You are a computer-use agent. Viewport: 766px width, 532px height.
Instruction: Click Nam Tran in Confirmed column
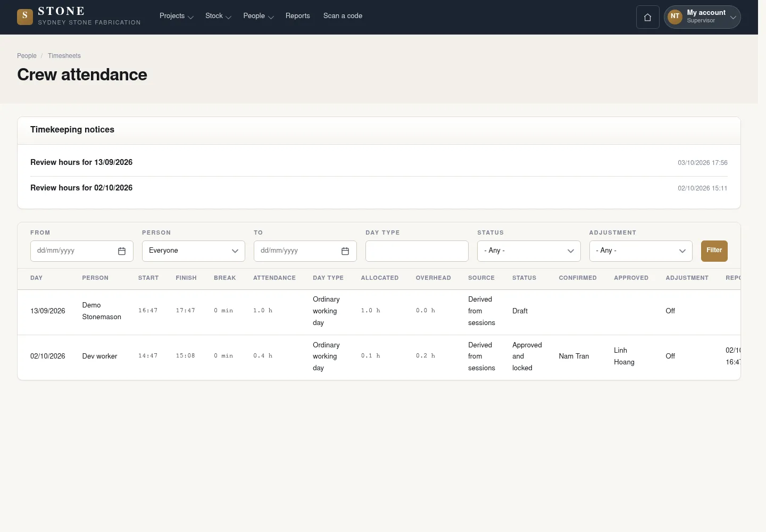point(574,356)
